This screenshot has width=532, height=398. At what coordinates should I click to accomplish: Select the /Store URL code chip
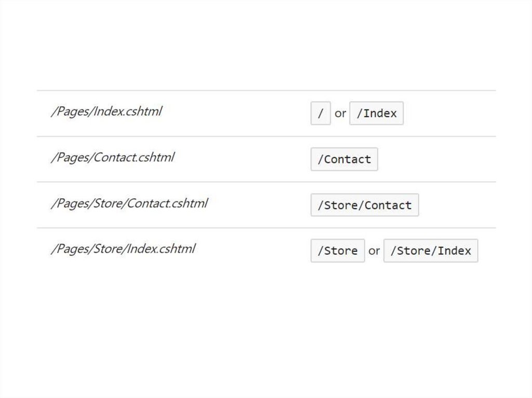click(338, 251)
